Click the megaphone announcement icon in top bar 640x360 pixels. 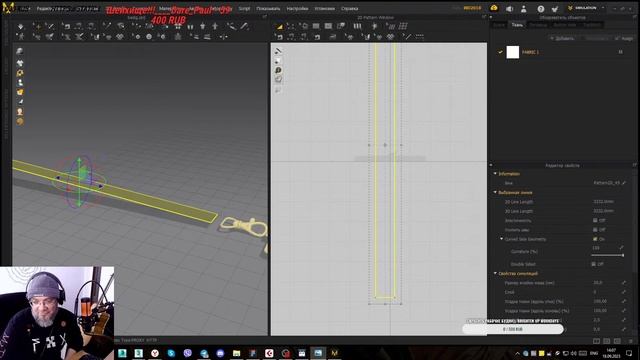click(x=509, y=9)
